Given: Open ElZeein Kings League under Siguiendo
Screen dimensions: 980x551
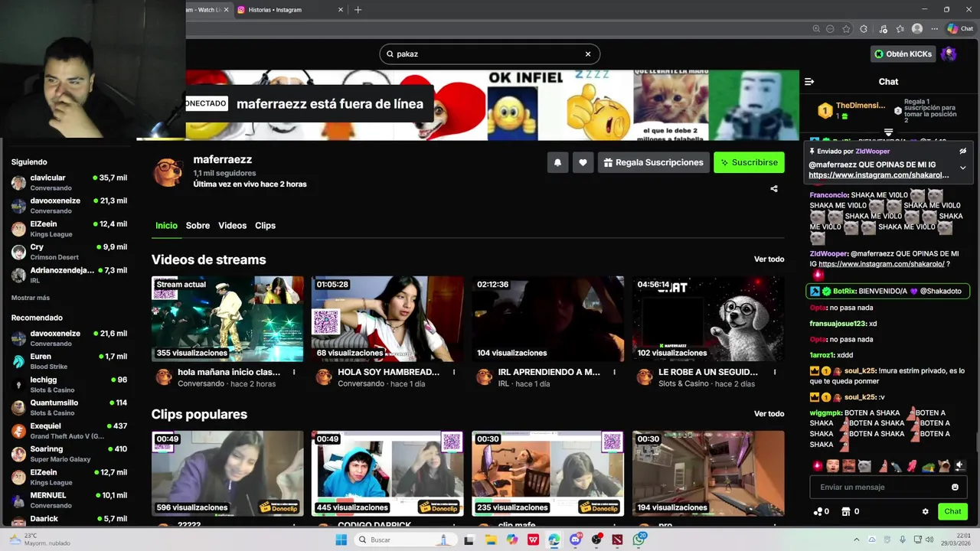Looking at the screenshot, I should click(x=69, y=229).
